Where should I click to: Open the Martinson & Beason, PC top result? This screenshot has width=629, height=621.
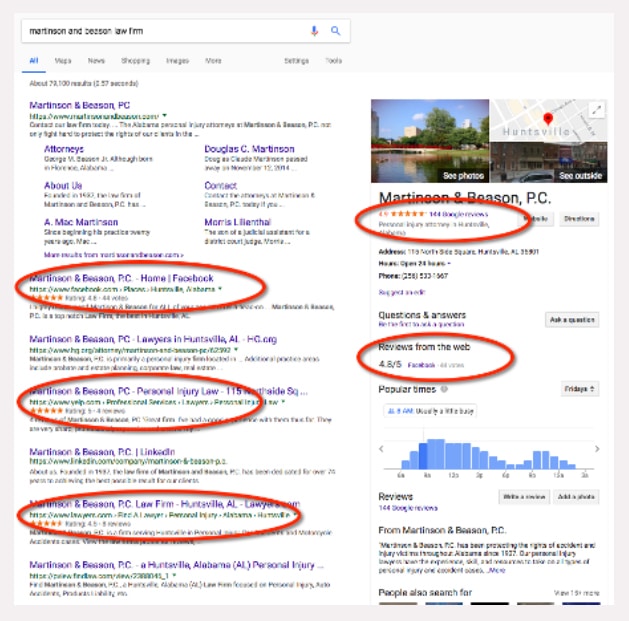click(79, 105)
